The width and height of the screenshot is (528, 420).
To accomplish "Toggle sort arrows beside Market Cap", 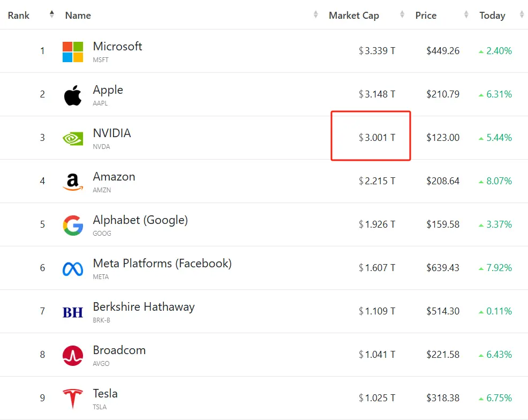I will pos(401,14).
